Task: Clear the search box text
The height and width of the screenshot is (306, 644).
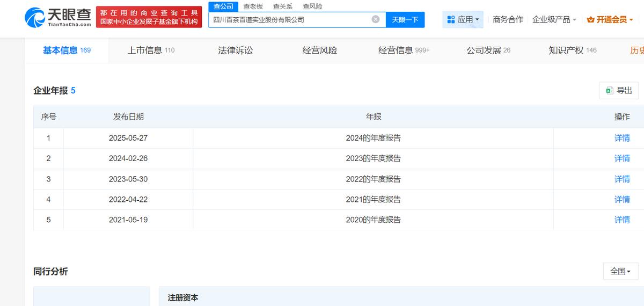Action: (376, 19)
